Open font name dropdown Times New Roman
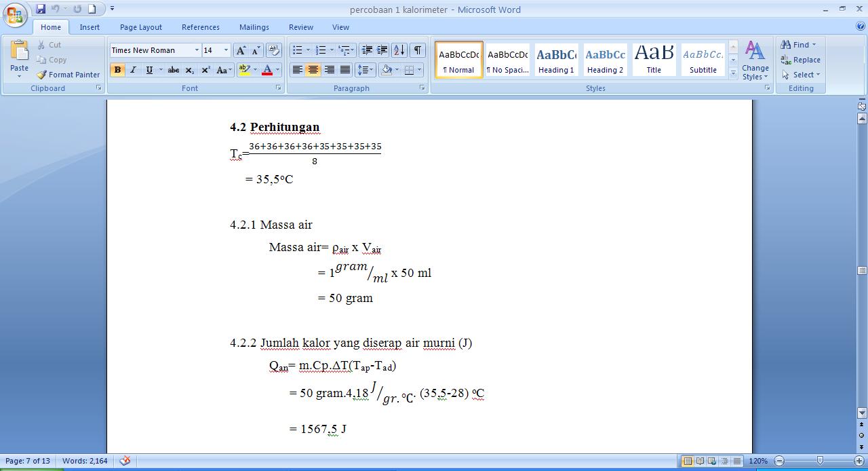Image resolution: width=868 pixels, height=471 pixels. point(197,50)
